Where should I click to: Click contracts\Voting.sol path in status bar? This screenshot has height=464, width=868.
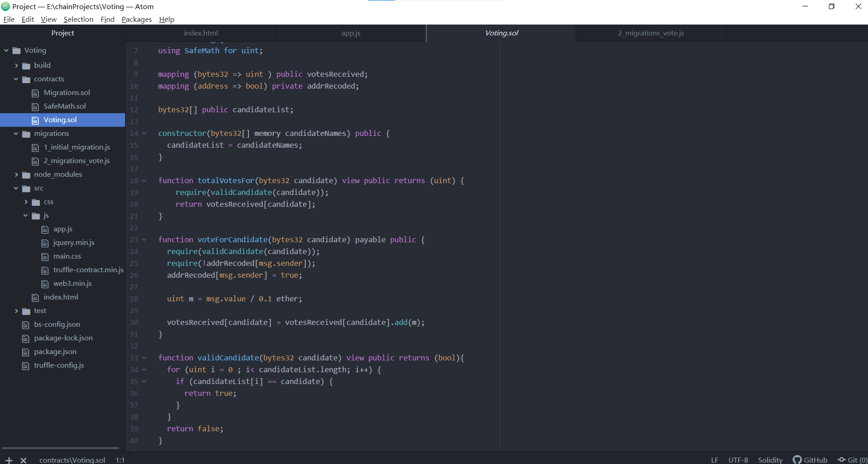(72, 460)
